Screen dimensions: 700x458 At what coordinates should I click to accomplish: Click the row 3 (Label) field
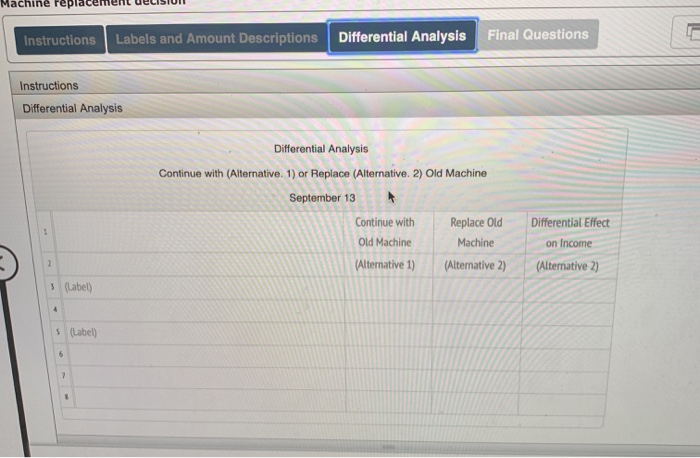pos(203,288)
